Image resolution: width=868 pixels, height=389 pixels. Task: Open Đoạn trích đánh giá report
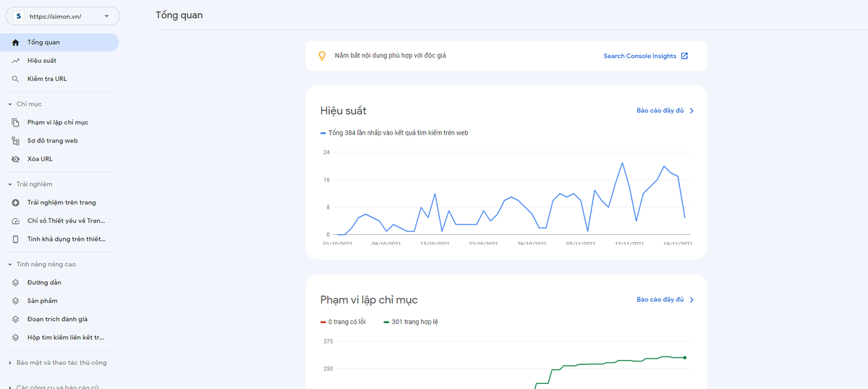click(59, 319)
